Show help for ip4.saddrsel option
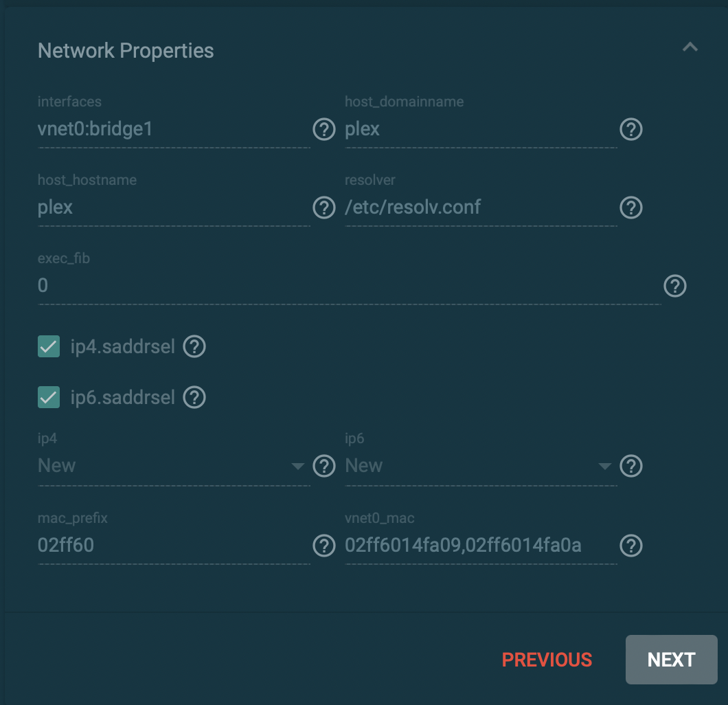728x705 pixels. 194,346
